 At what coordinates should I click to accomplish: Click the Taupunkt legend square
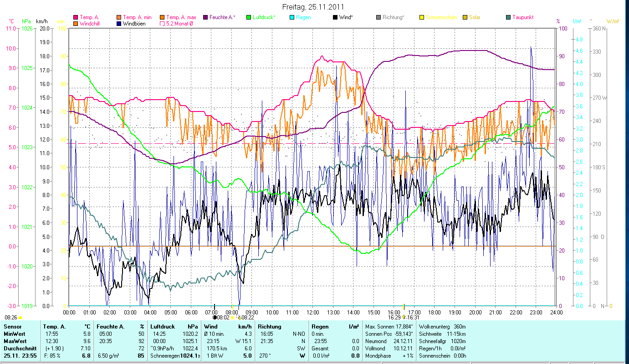[x=508, y=17]
